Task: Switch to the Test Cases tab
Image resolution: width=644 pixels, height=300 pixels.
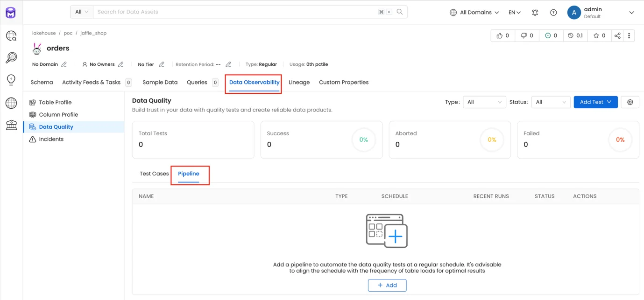Action: click(x=154, y=174)
